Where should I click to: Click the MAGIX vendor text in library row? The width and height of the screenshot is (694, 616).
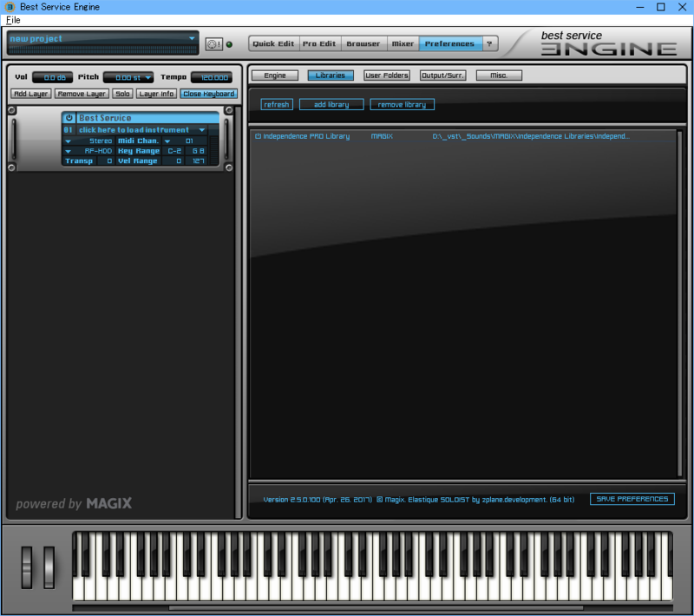382,136
